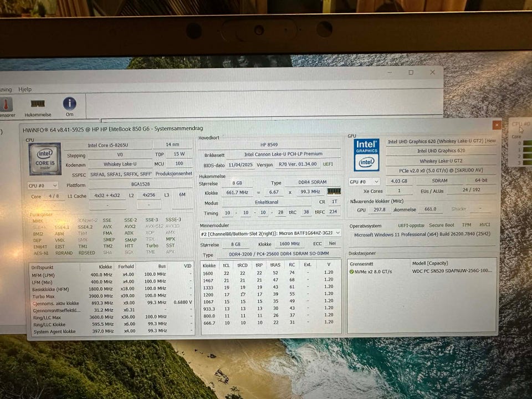Select the System Agent klokke row
Screen dimensions: 532x399
(x=112, y=331)
